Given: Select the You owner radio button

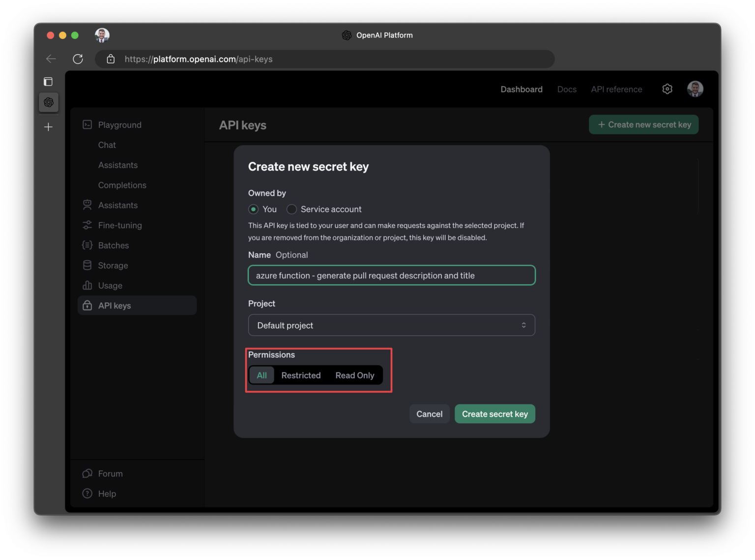Looking at the screenshot, I should click(x=253, y=209).
